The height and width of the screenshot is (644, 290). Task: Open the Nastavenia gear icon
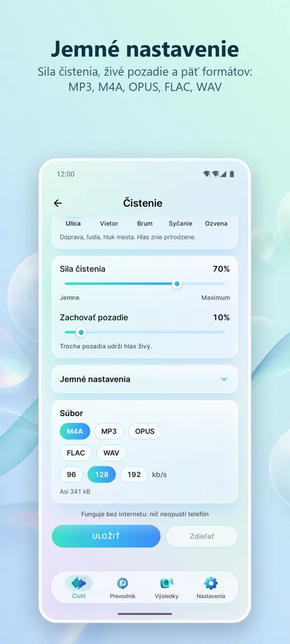[211, 583]
